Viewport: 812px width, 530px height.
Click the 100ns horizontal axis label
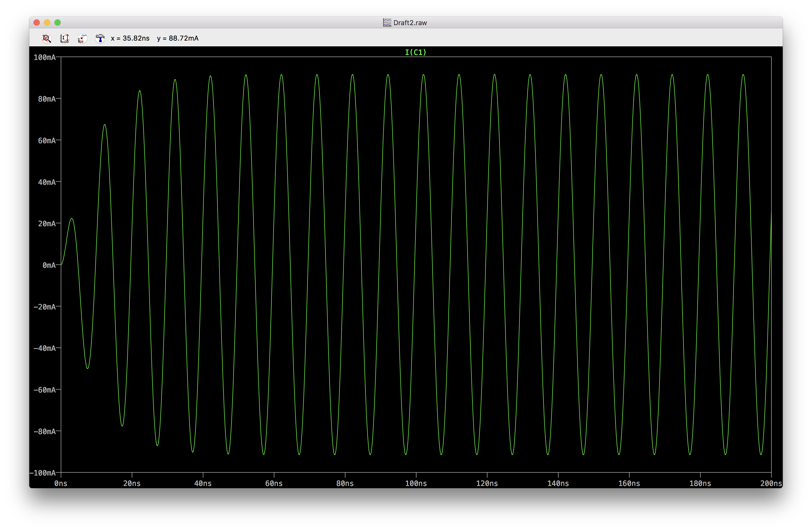416,483
